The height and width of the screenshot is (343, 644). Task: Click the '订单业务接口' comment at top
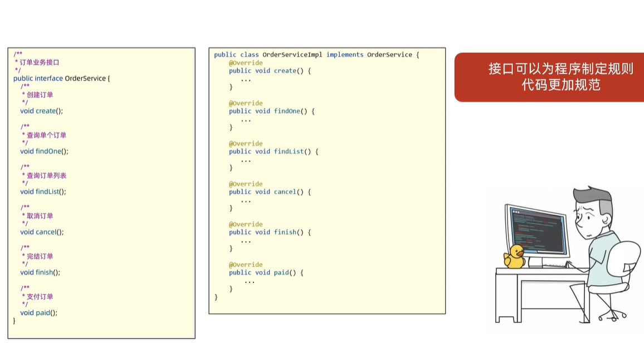tap(39, 62)
